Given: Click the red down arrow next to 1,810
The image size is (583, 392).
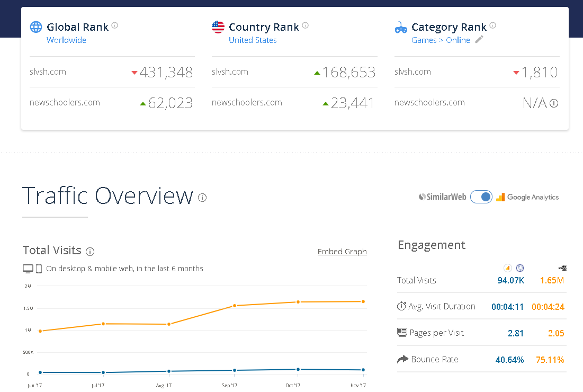Looking at the screenshot, I should click(516, 73).
